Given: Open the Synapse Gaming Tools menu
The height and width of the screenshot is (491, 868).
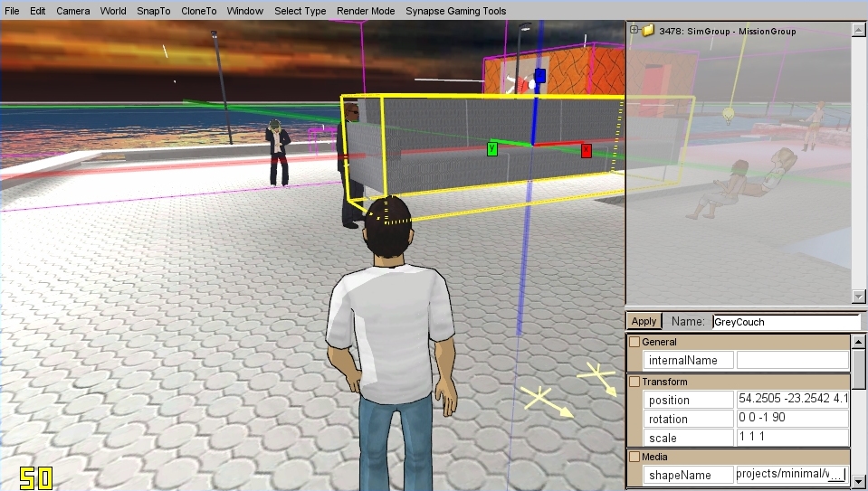Looking at the screenshot, I should [455, 11].
